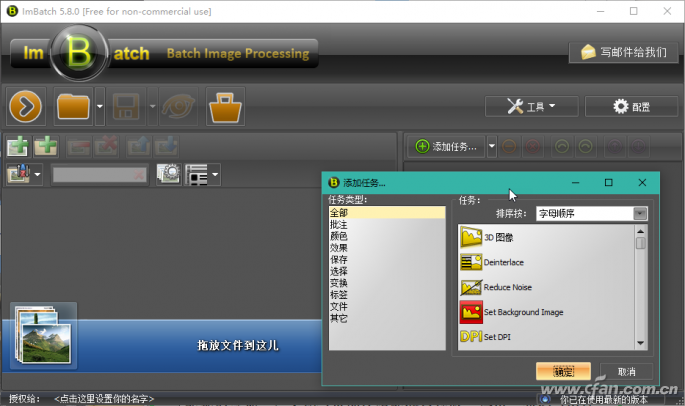The image size is (685, 406).
Task: Select 保存 in the task type list
Action: tap(387, 260)
